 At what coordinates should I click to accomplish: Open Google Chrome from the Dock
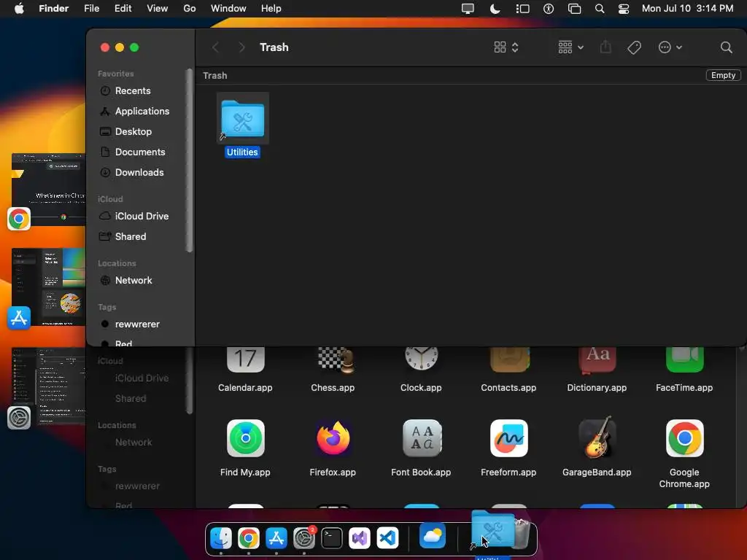coord(249,538)
